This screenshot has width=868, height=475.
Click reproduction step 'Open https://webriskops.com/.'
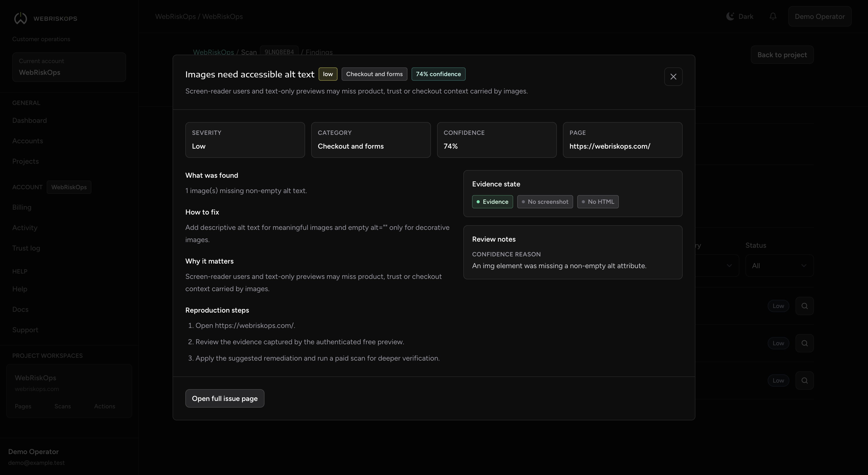tap(245, 325)
